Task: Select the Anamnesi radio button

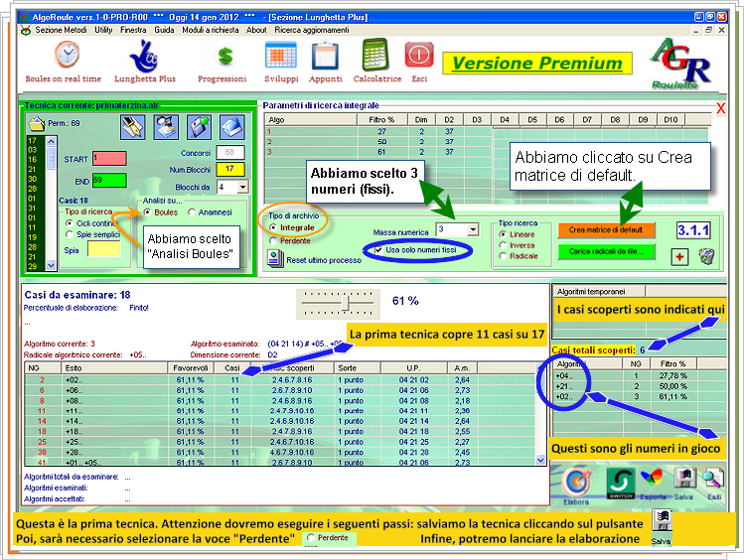Action: (x=192, y=212)
